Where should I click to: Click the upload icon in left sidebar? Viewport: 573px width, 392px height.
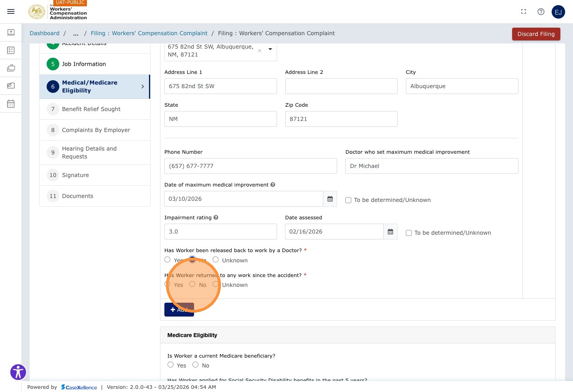pos(11,32)
